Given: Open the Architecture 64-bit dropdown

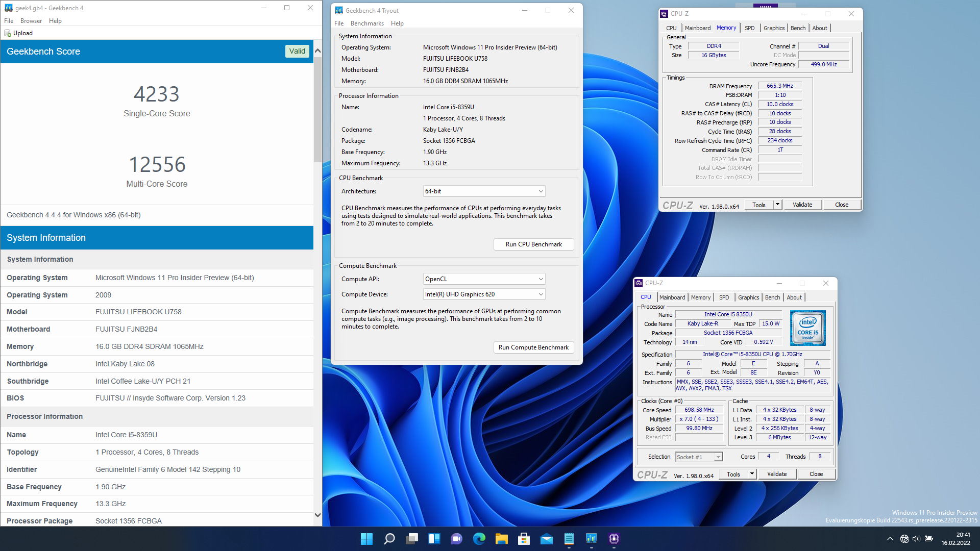Looking at the screenshot, I should pos(484,191).
